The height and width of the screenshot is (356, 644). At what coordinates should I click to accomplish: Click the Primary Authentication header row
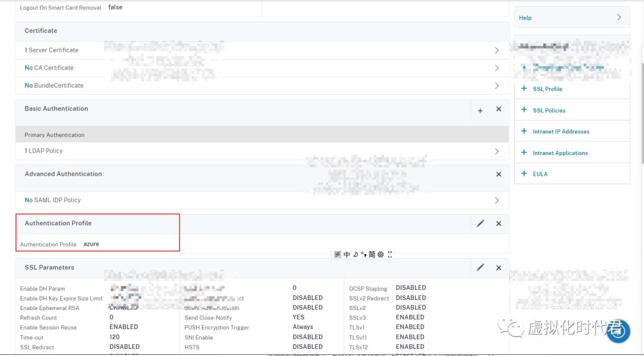[x=262, y=135]
